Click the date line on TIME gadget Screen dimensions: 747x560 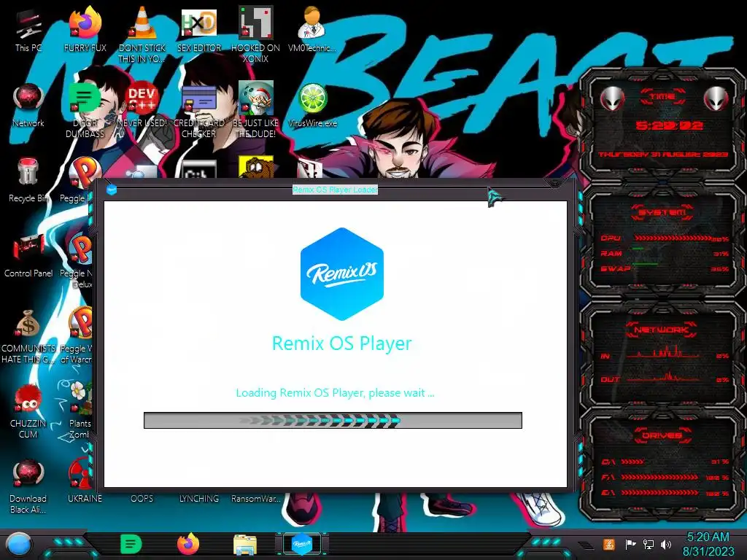663,155
